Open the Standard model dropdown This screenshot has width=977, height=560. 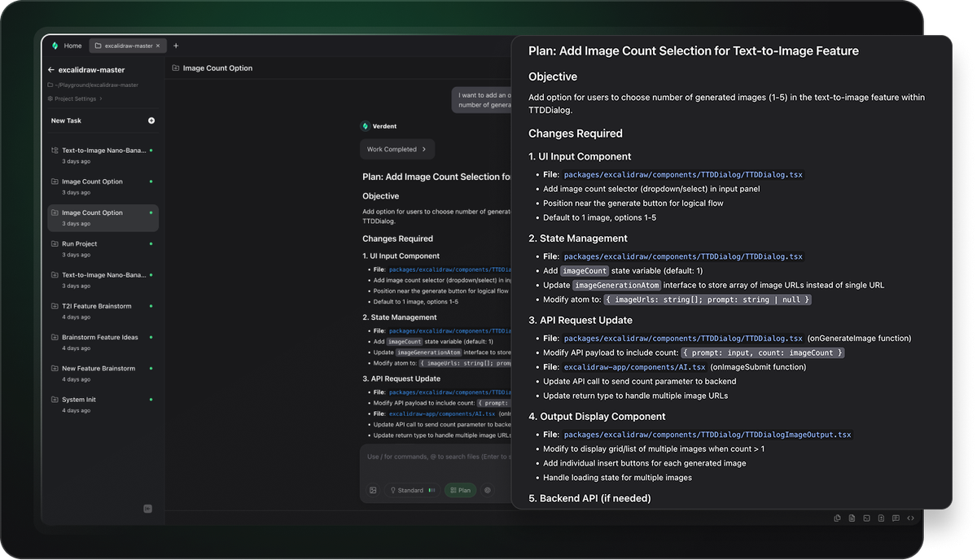coord(413,490)
